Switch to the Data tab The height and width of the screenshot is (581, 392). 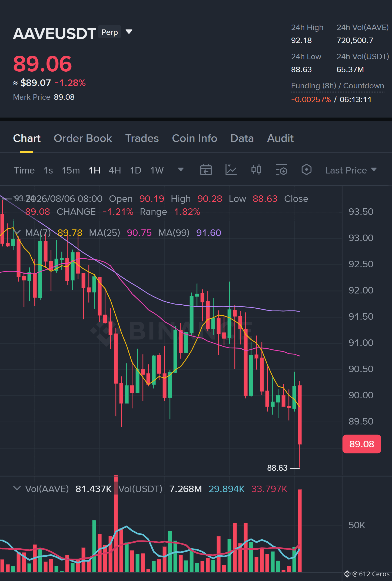click(x=242, y=138)
